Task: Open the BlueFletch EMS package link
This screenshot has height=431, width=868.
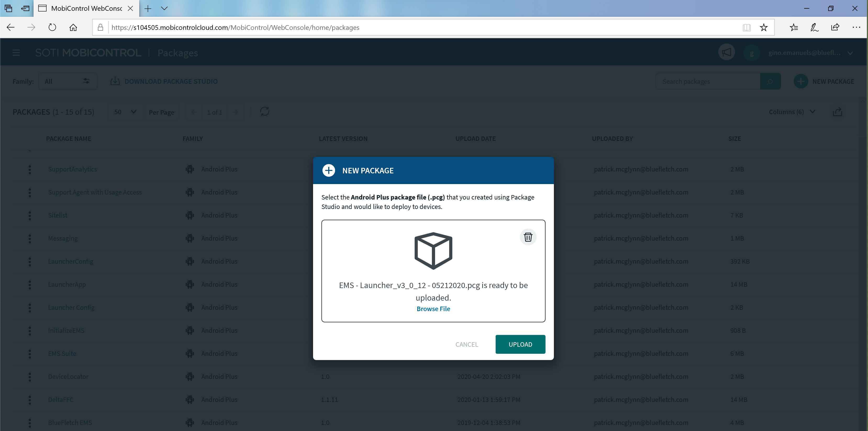Action: point(70,423)
